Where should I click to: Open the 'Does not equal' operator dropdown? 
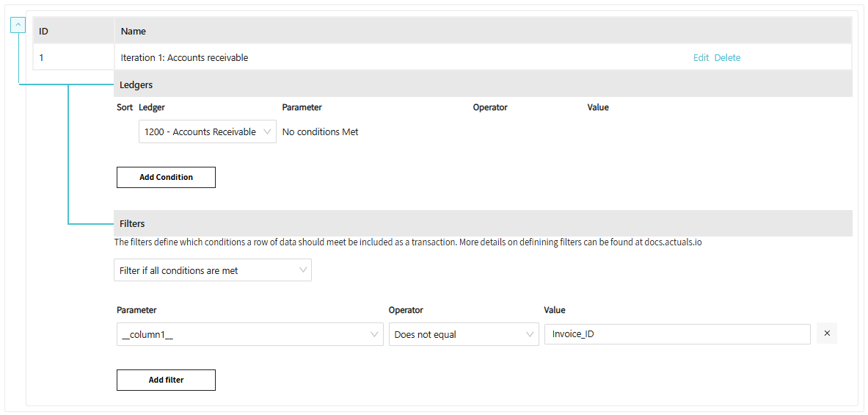[463, 334]
